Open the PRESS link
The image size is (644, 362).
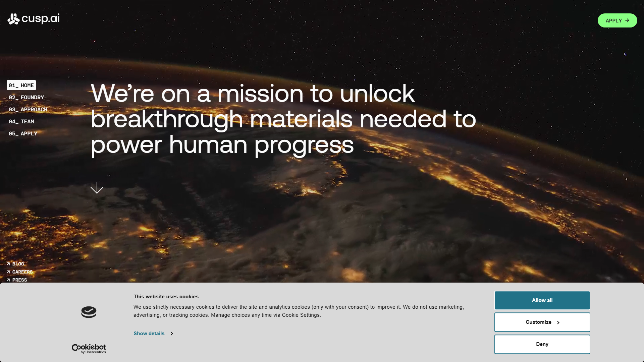[x=17, y=280]
